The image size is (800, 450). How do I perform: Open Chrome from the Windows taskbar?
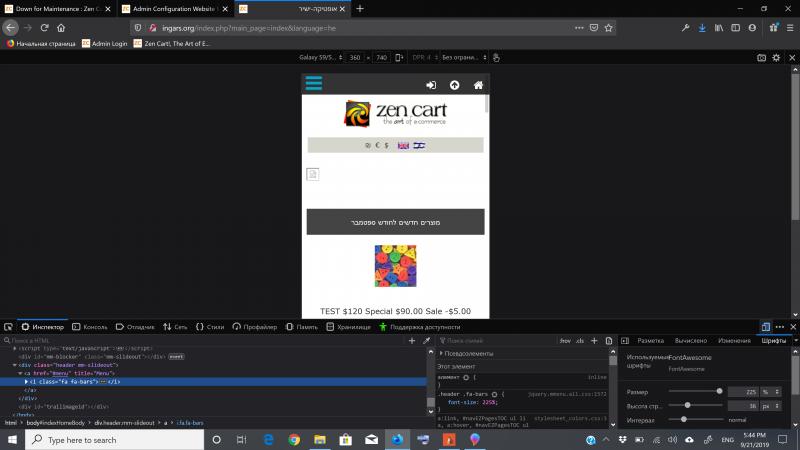[x=294, y=440]
